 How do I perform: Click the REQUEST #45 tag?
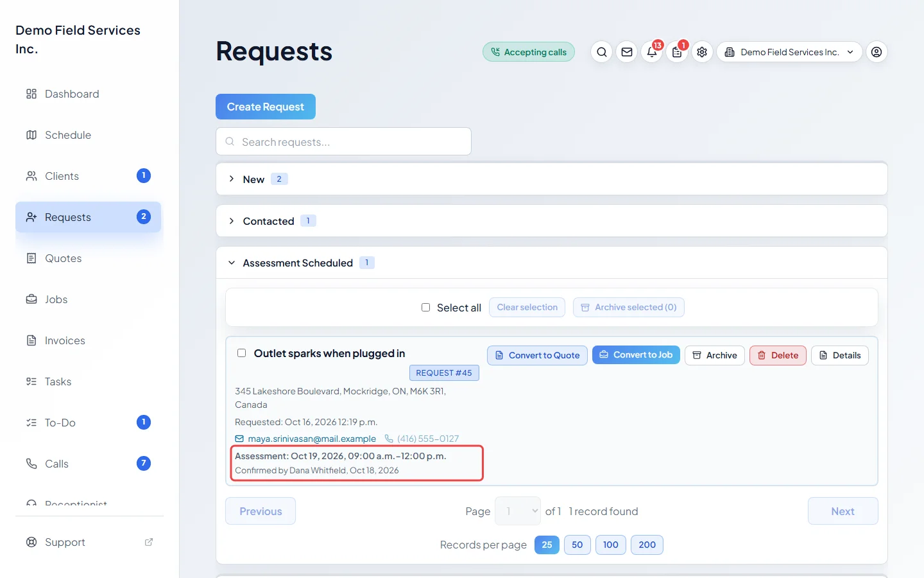(x=444, y=372)
